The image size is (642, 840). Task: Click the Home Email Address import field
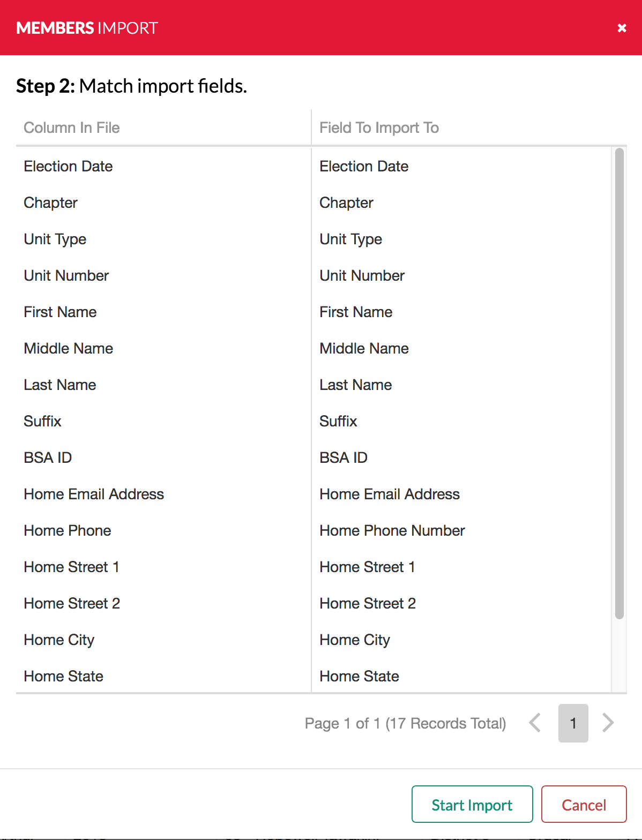390,494
